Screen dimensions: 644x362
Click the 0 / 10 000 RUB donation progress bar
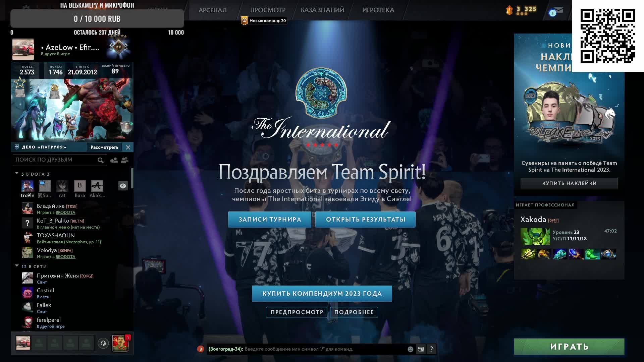(x=97, y=19)
